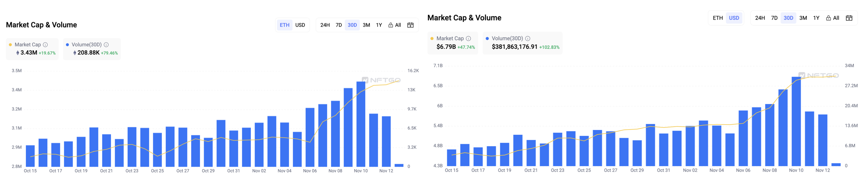Screen dimensions: 868x185
Task: Click info icon beside 3.43M Market Cap
Action: pyautogui.click(x=45, y=45)
